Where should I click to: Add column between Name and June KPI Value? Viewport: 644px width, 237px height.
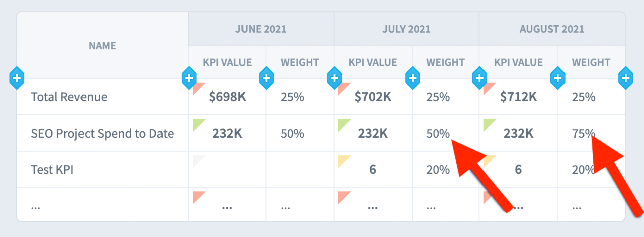click(189, 78)
